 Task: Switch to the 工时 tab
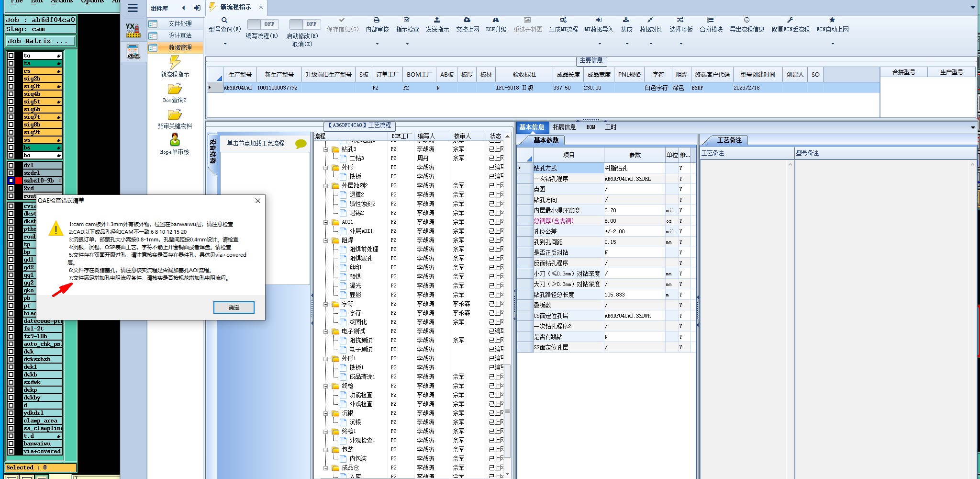(611, 127)
